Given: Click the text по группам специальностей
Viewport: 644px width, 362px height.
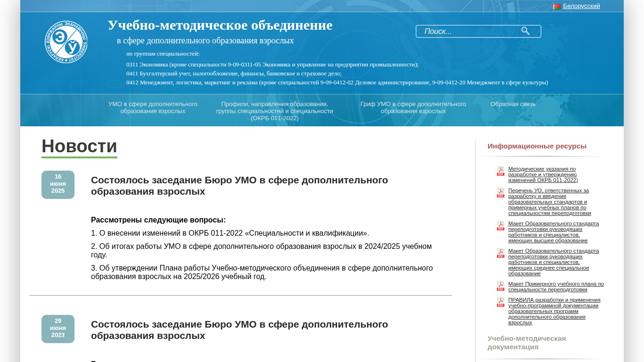Looking at the screenshot, I should [x=163, y=54].
